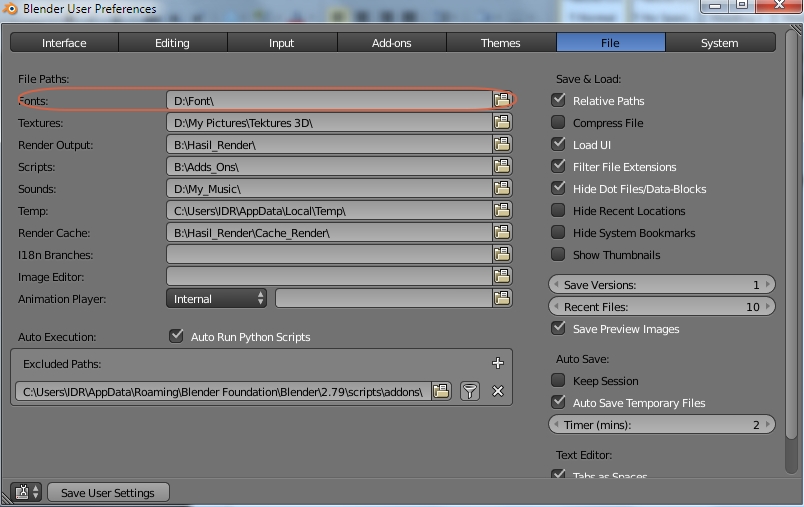Enable Keep Session option
This screenshot has width=804, height=507.
558,380
